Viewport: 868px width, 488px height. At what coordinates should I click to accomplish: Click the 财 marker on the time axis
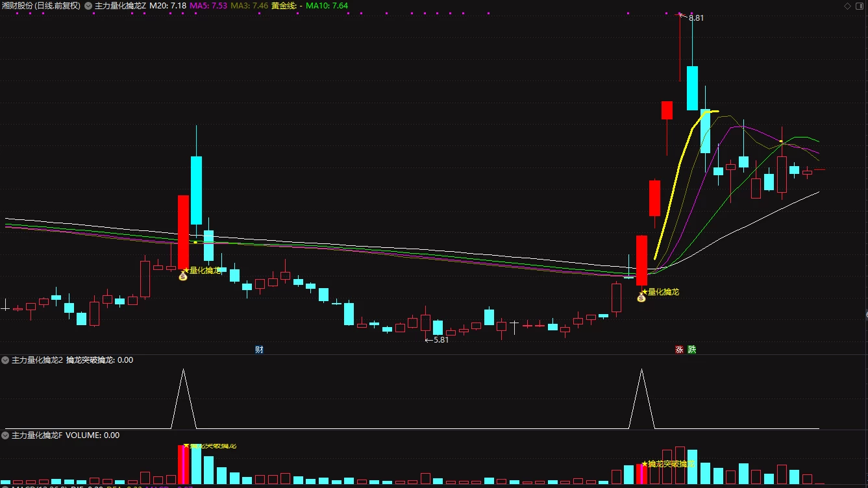tap(259, 350)
